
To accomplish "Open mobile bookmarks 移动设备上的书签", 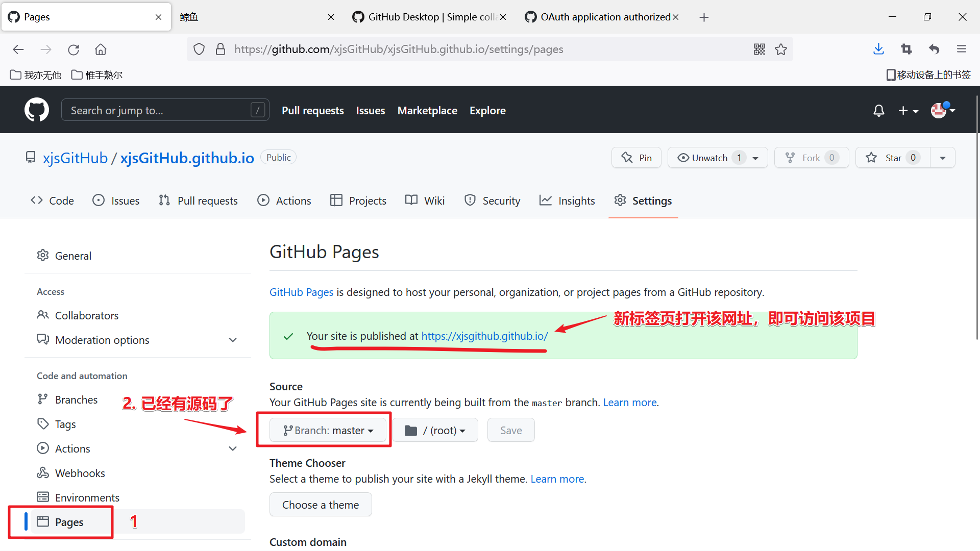I will 928,75.
